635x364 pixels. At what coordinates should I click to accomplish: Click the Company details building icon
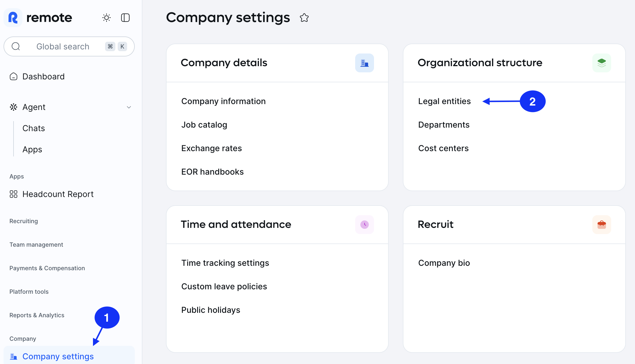pyautogui.click(x=365, y=63)
